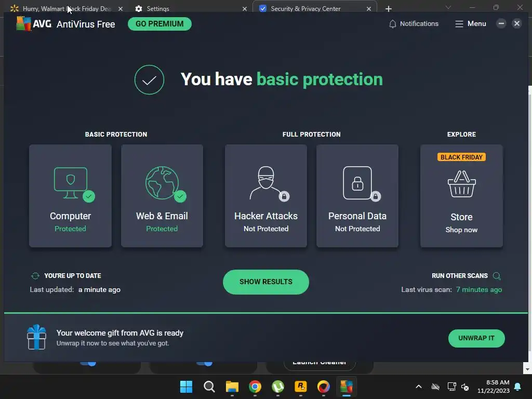Switch to Security & Privacy Center tab
This screenshot has width=532, height=399.
tap(305, 8)
